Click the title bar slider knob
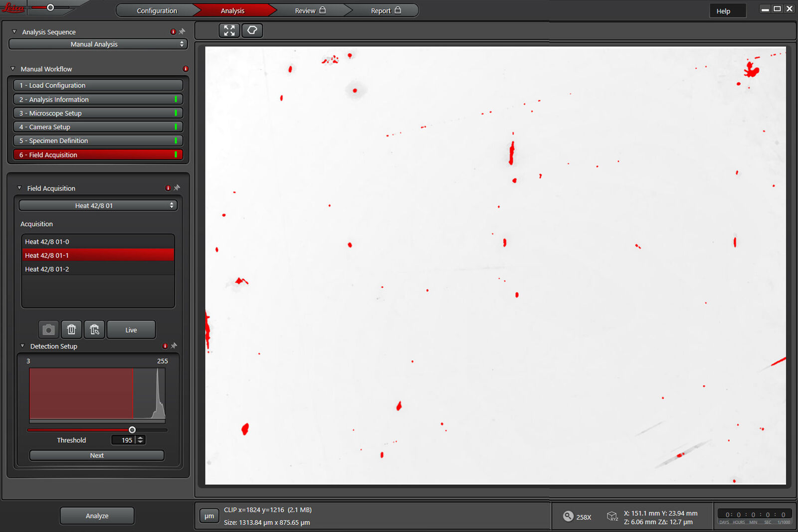This screenshot has width=798, height=532. [50, 7]
